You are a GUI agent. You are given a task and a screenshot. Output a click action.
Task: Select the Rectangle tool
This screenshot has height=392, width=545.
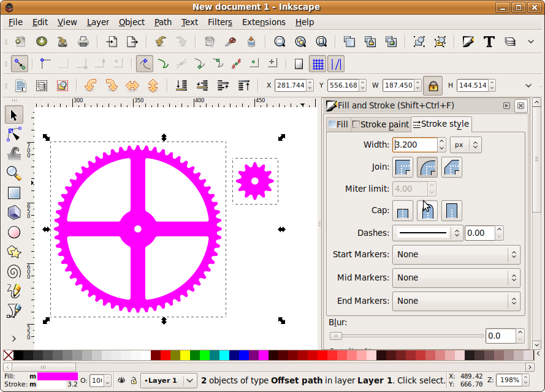[x=14, y=193]
